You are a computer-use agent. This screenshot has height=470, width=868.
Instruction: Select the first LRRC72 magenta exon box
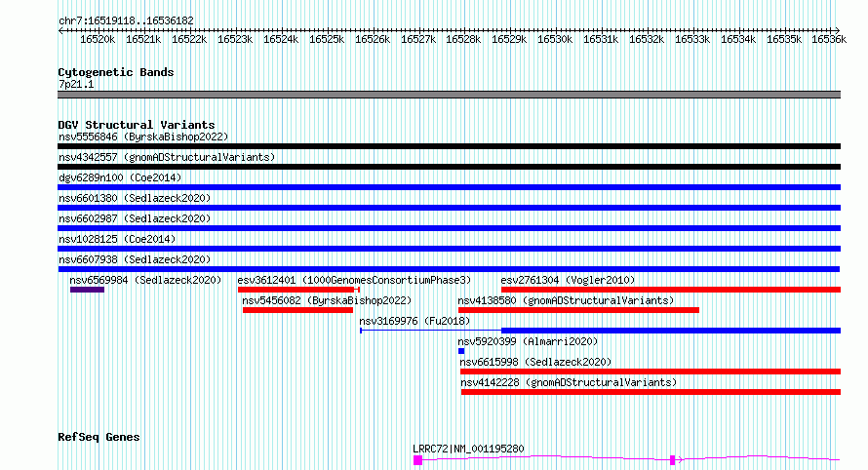pyautogui.click(x=418, y=460)
